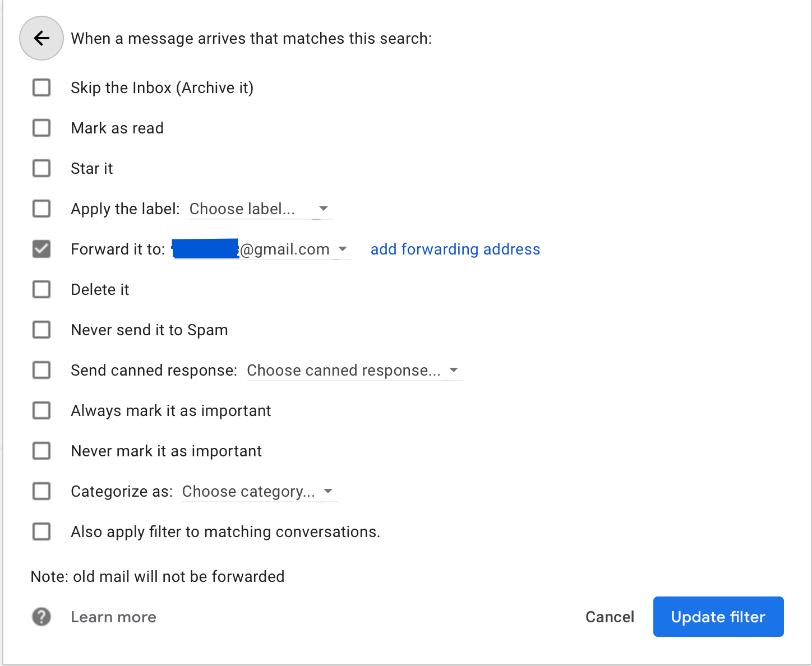Click Cancel to dismiss changes
The width and height of the screenshot is (812, 666).
(x=610, y=617)
